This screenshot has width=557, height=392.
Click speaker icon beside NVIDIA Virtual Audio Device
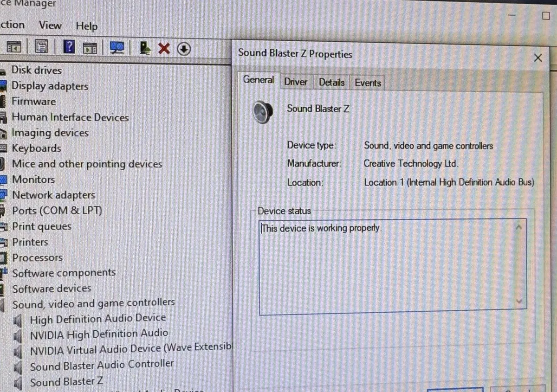click(x=18, y=352)
